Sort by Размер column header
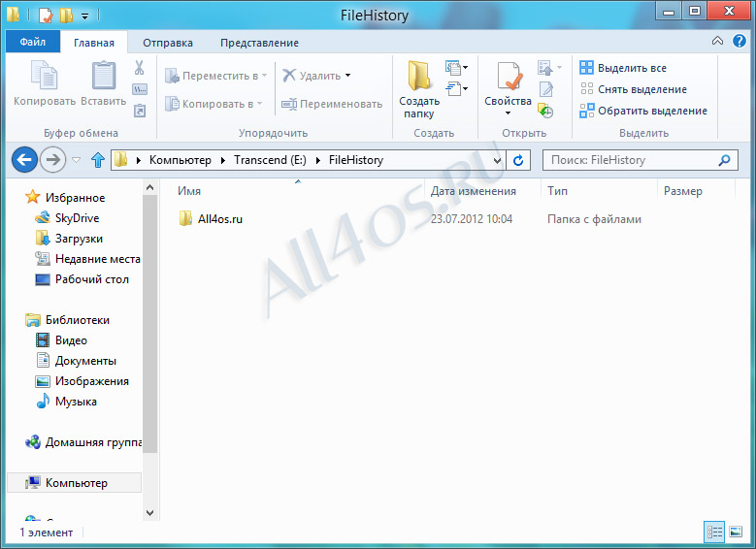 pos(682,191)
